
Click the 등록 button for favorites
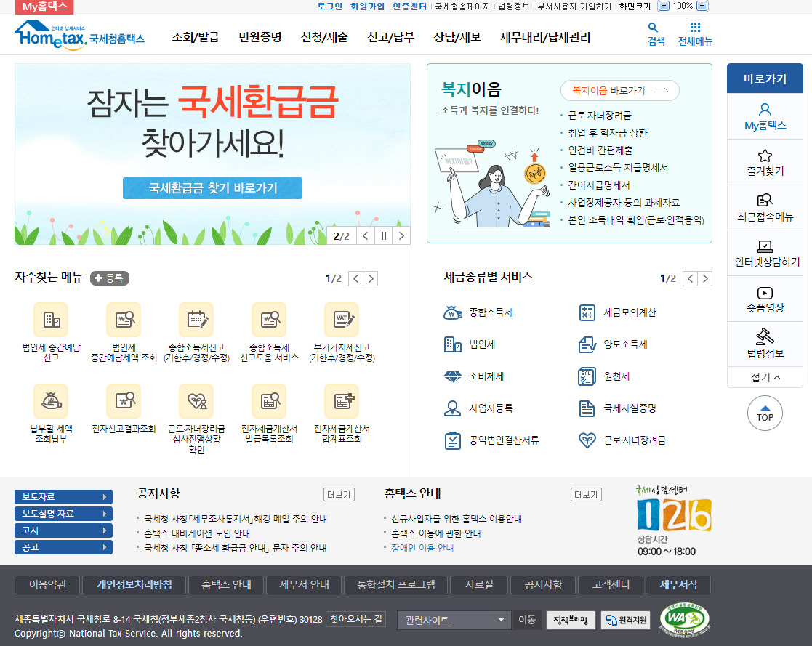point(109,278)
